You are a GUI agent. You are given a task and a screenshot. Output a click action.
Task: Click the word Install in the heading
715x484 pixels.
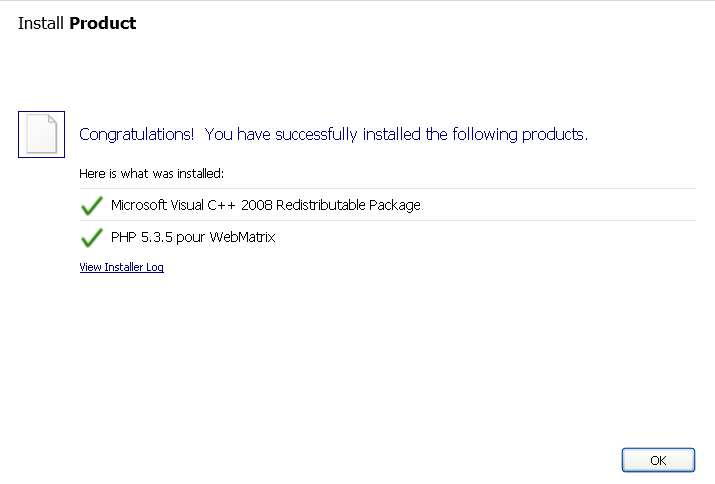[41, 23]
